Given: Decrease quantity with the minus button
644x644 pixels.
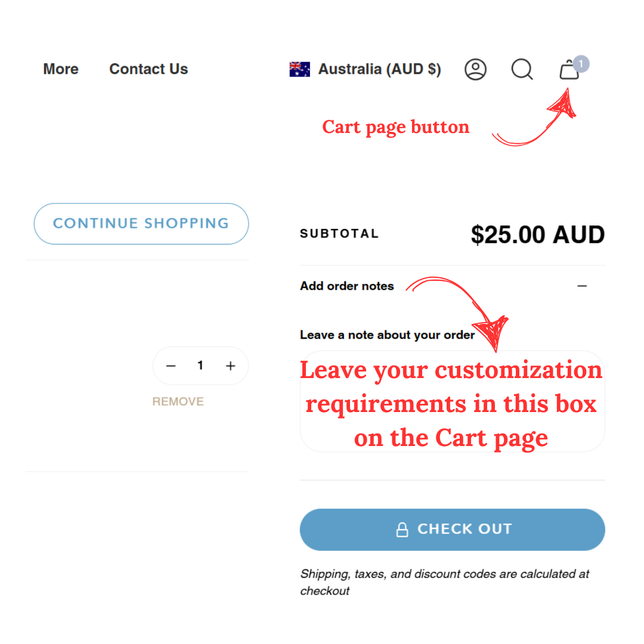Looking at the screenshot, I should click(x=171, y=366).
